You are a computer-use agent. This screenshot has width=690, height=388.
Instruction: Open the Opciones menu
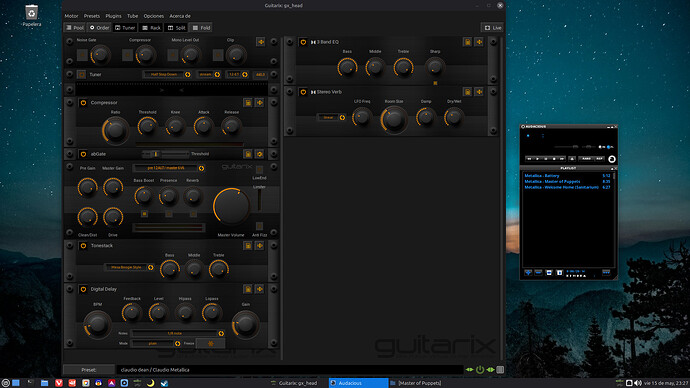(x=154, y=16)
